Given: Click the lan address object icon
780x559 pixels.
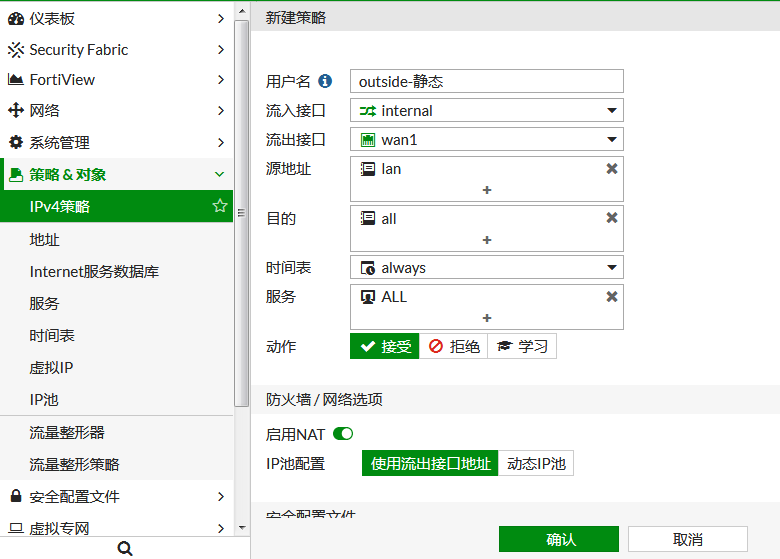Looking at the screenshot, I should (x=368, y=169).
